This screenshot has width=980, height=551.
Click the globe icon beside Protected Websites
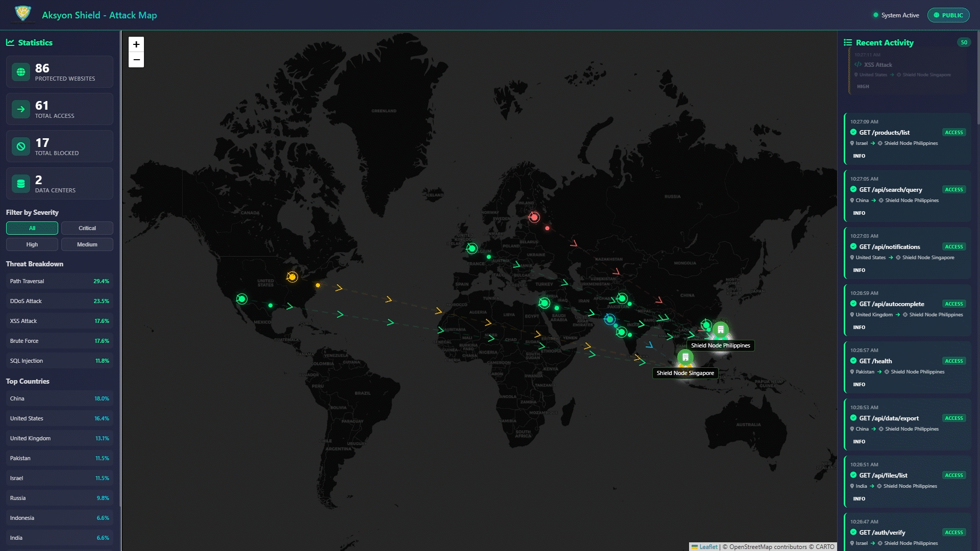(x=21, y=72)
